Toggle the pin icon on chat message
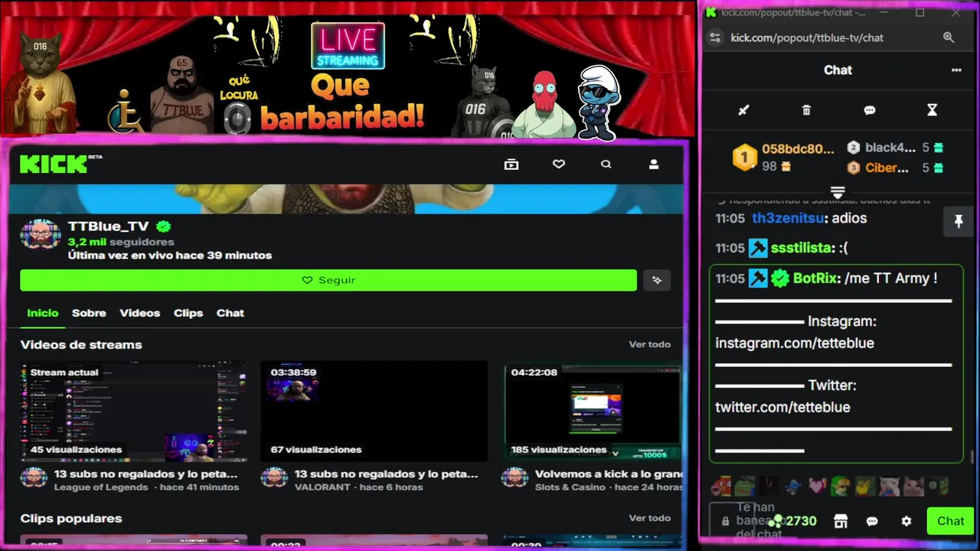This screenshot has width=980, height=551. pyautogui.click(x=958, y=221)
